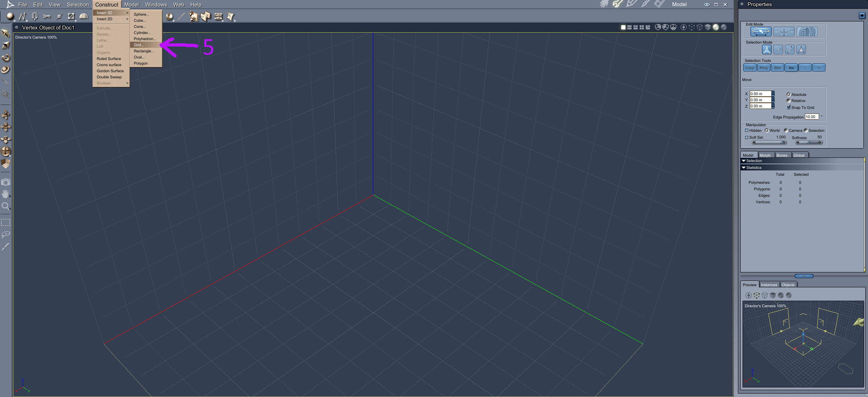Select edge selection mode
This screenshot has height=397, width=868.
point(790,50)
